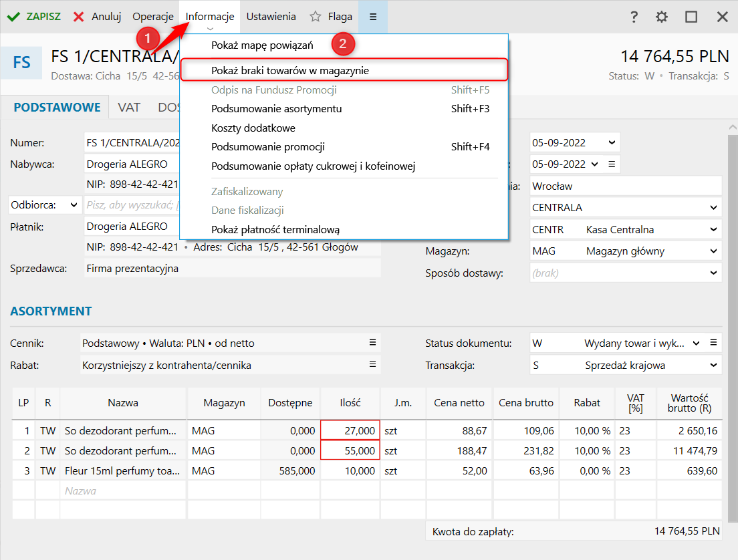The image size is (738, 560).
Task: Open Rabat options list icon
Action: click(x=372, y=365)
